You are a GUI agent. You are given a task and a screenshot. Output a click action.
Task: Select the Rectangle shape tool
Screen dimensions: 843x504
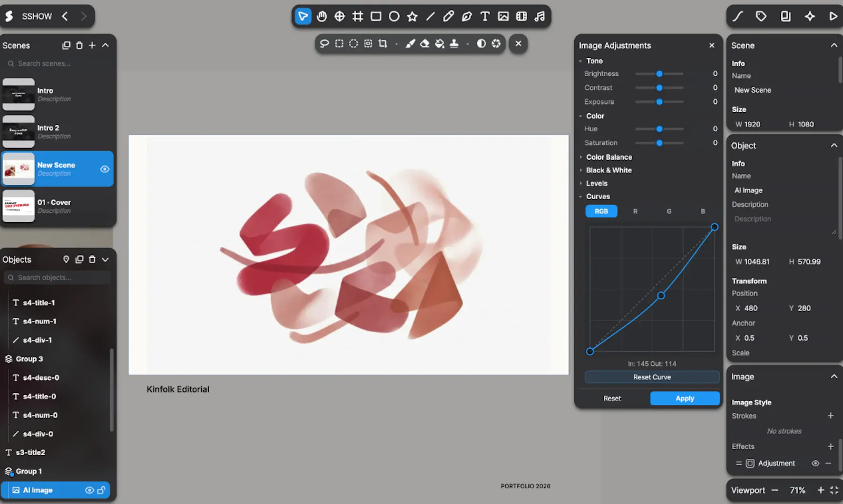pyautogui.click(x=376, y=16)
